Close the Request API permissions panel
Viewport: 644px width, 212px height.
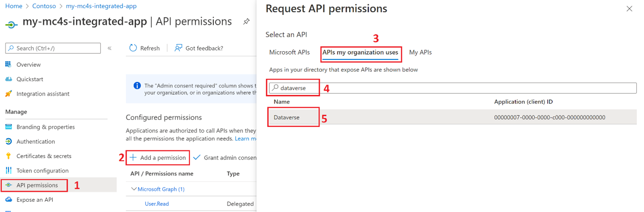click(629, 9)
